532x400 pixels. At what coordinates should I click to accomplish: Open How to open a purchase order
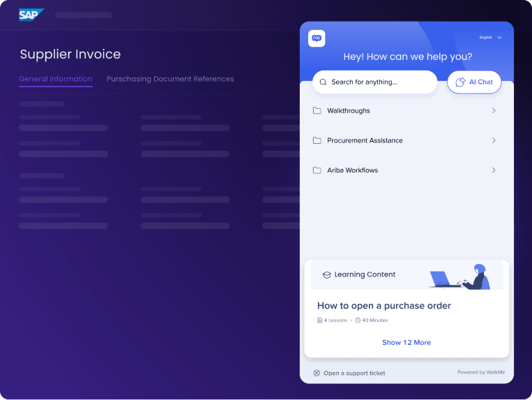tap(384, 306)
